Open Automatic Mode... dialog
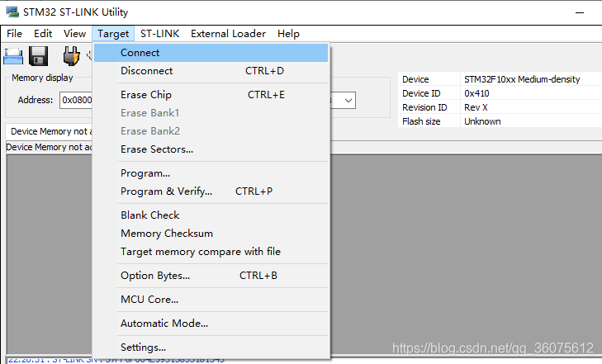 tap(211, 324)
